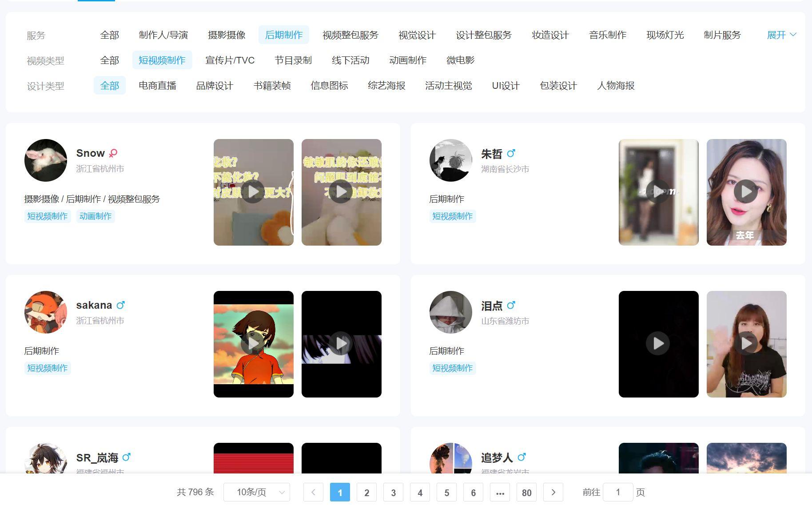
Task: Play 朱哲's video with woman's face
Action: pos(746,192)
